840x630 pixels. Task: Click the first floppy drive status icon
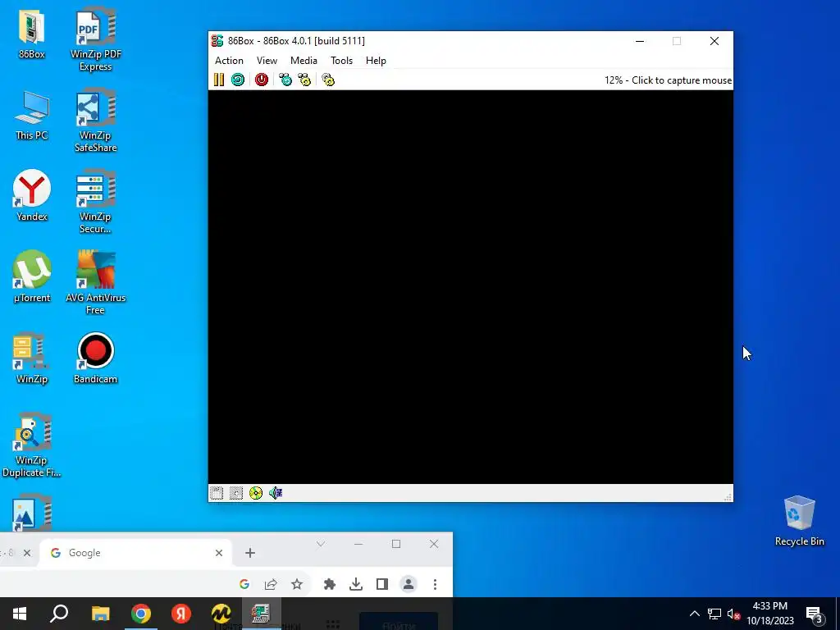(x=217, y=493)
